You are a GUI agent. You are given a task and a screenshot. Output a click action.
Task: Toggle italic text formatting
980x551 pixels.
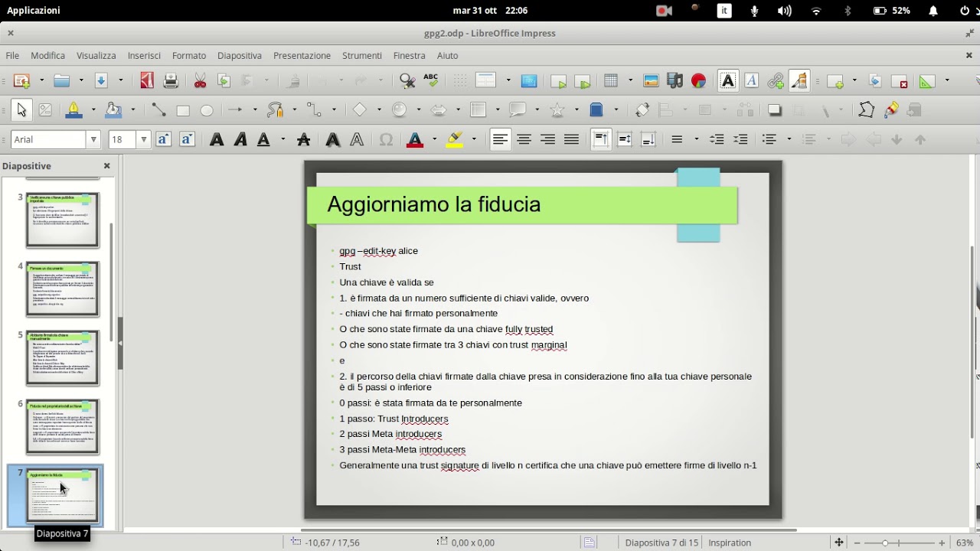click(x=240, y=139)
